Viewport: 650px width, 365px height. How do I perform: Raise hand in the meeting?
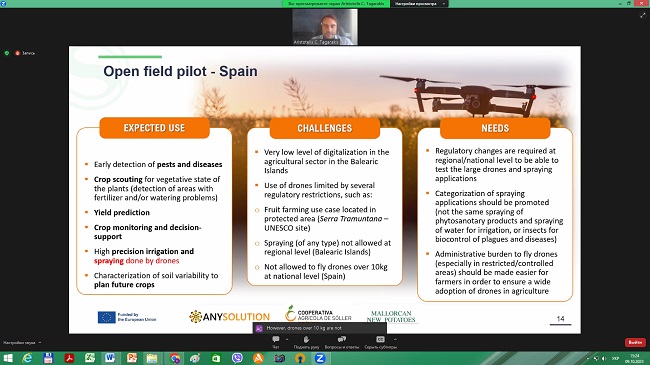pyautogui.click(x=306, y=342)
